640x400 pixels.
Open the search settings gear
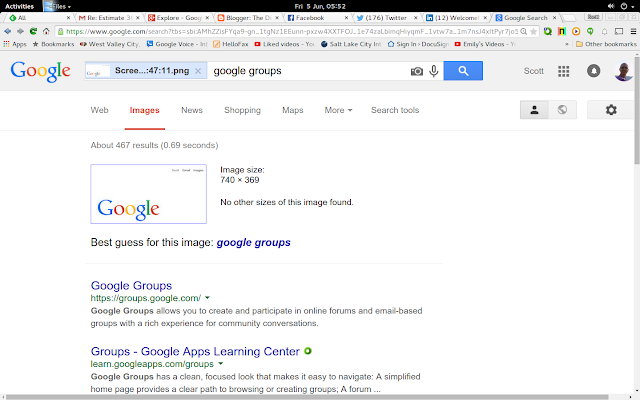tap(611, 110)
